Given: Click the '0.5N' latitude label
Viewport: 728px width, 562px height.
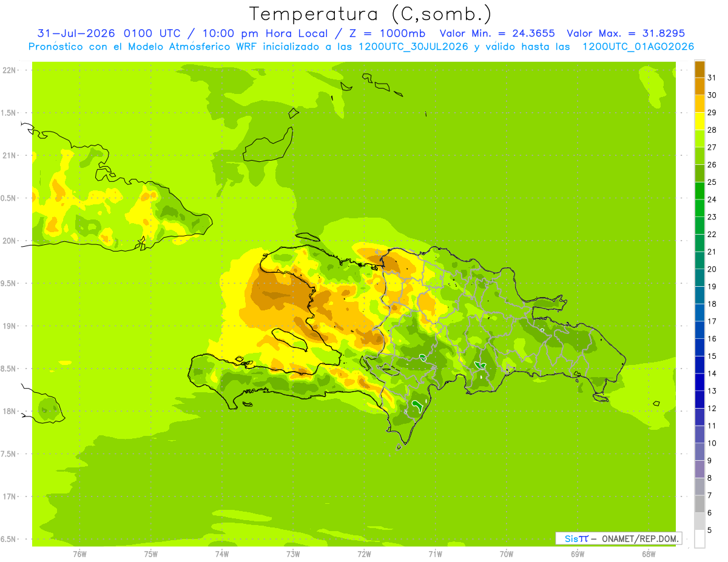Looking at the screenshot, I should (x=9, y=198).
